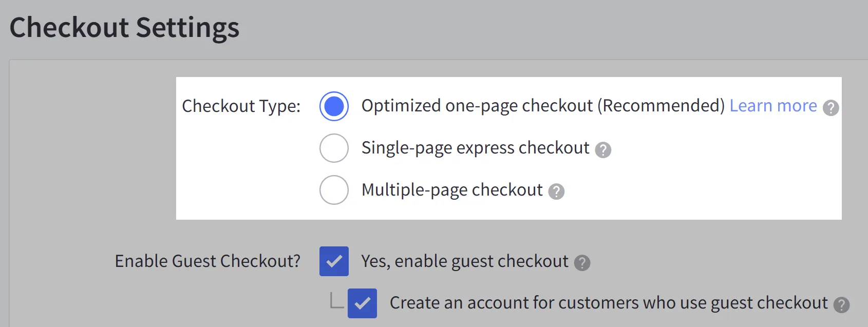Click the Checkout Type label

pyautogui.click(x=241, y=107)
